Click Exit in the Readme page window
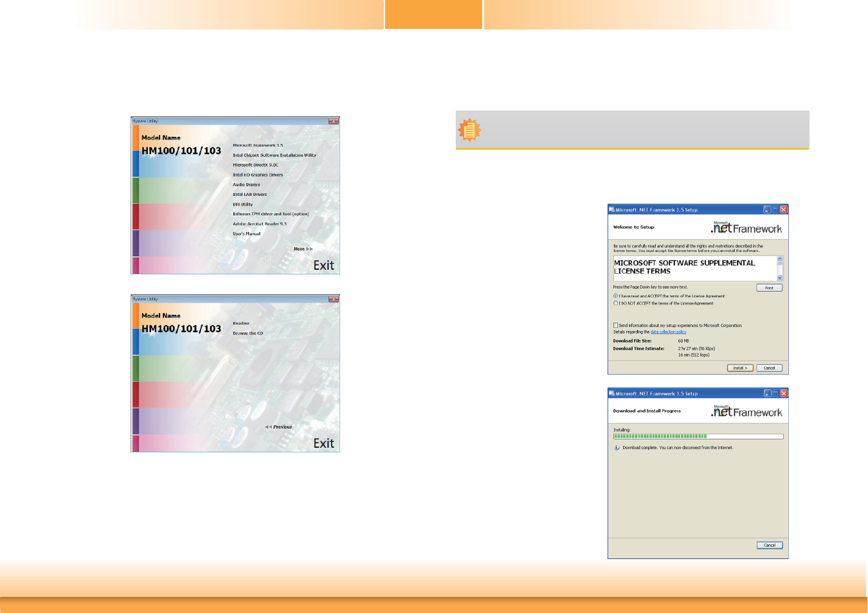This screenshot has width=868, height=613. pyautogui.click(x=323, y=443)
